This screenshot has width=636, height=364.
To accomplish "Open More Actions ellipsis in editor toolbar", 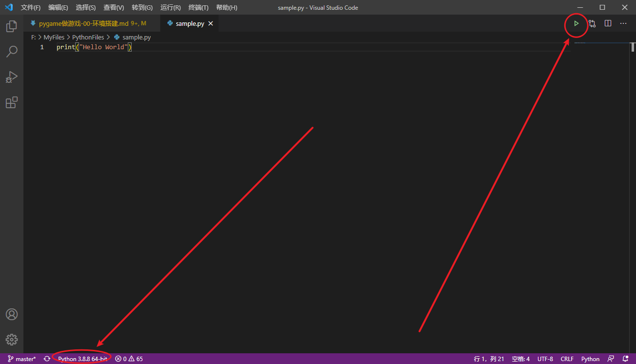I will coord(623,23).
